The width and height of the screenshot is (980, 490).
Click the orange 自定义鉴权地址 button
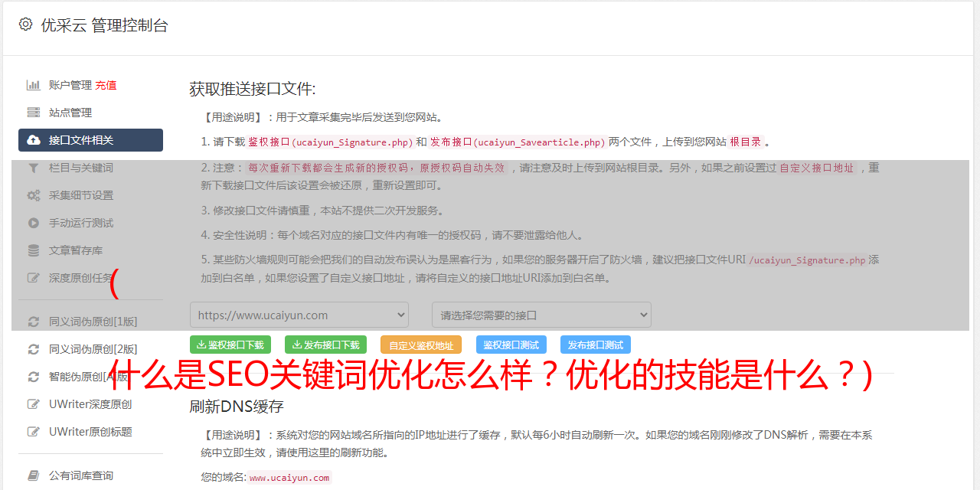pos(421,345)
